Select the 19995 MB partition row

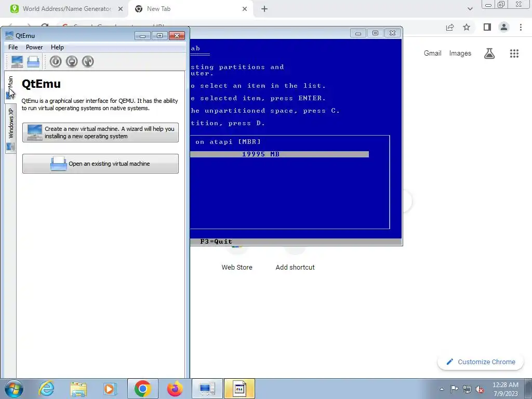point(280,154)
